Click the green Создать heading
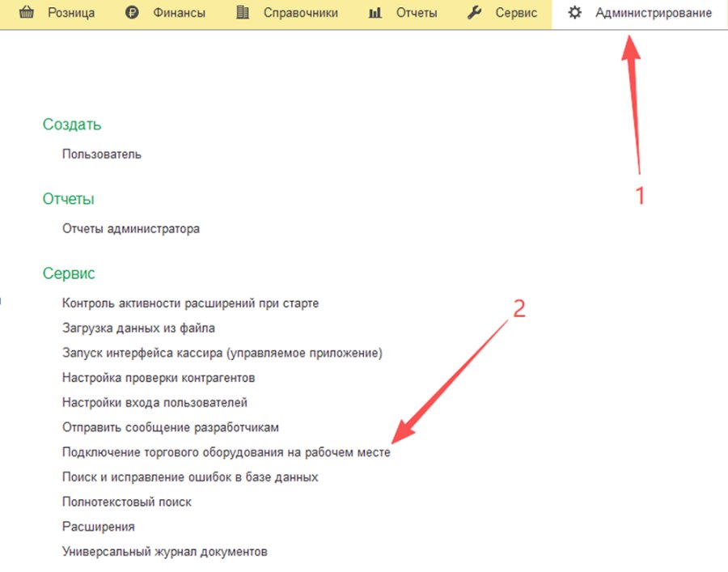 click(72, 125)
